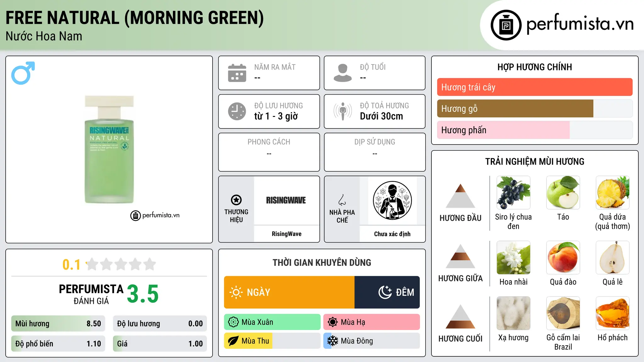Click the person icon for age group
The image size is (644, 362).
343,73
